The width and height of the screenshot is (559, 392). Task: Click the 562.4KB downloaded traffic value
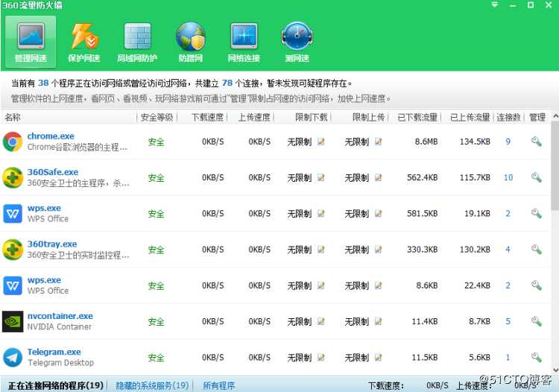coord(422,177)
